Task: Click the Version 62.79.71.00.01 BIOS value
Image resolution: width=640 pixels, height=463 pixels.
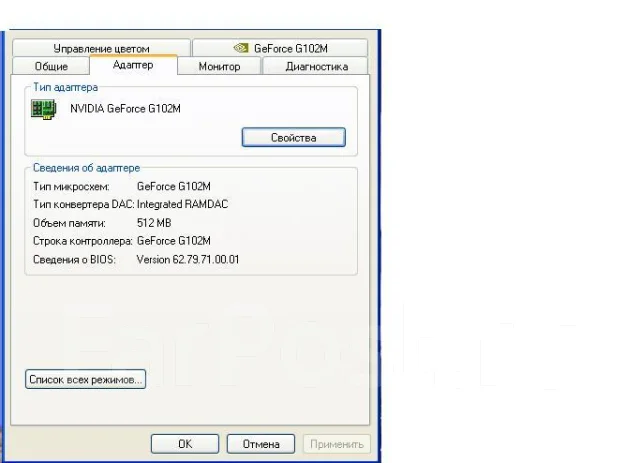Action: tap(188, 259)
